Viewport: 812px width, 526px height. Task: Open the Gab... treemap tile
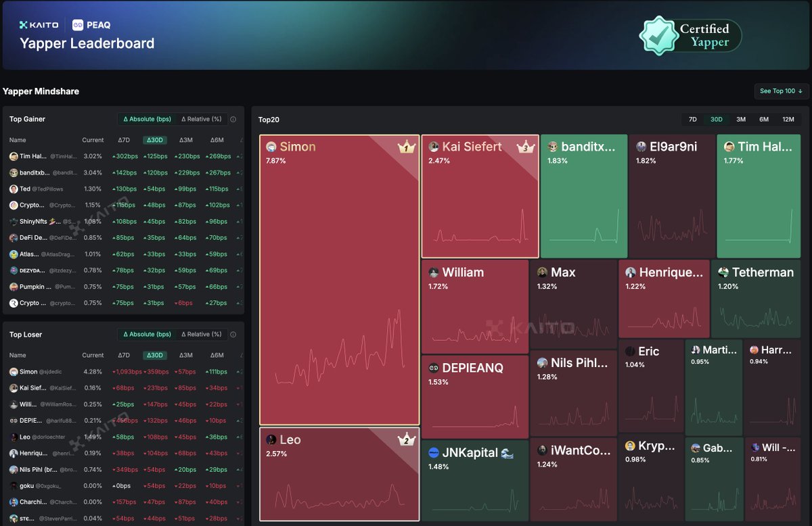click(713, 479)
